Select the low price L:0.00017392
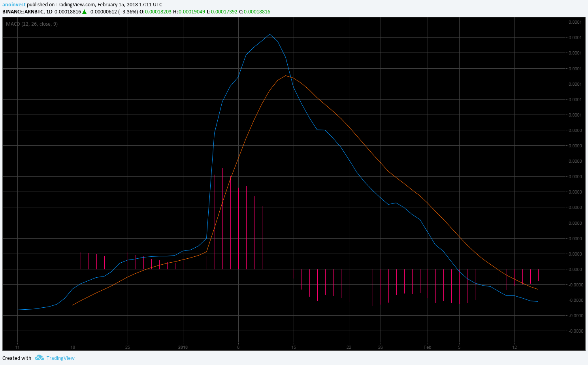588x365 pixels. pyautogui.click(x=222, y=12)
